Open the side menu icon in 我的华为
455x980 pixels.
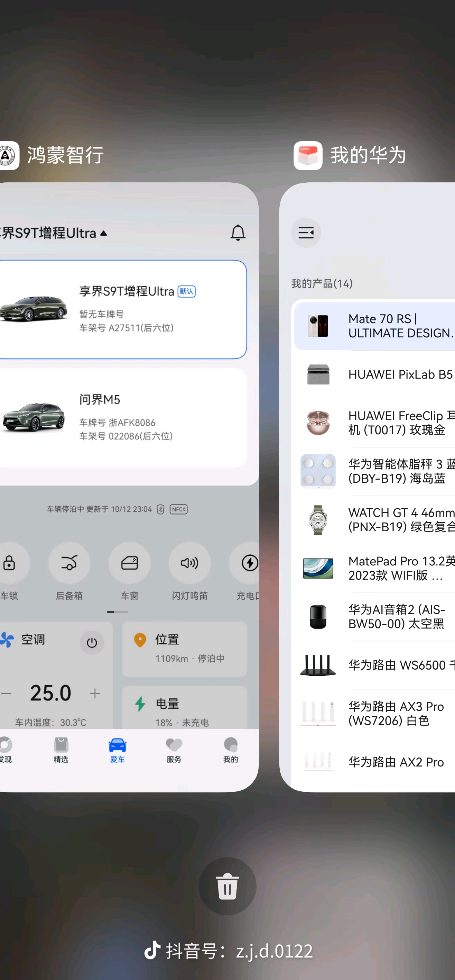click(306, 233)
